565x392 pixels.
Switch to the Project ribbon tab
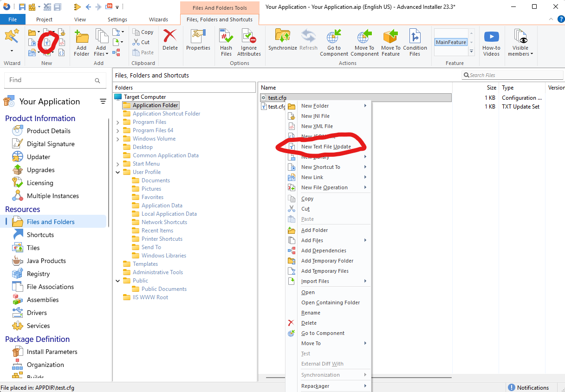point(44,19)
